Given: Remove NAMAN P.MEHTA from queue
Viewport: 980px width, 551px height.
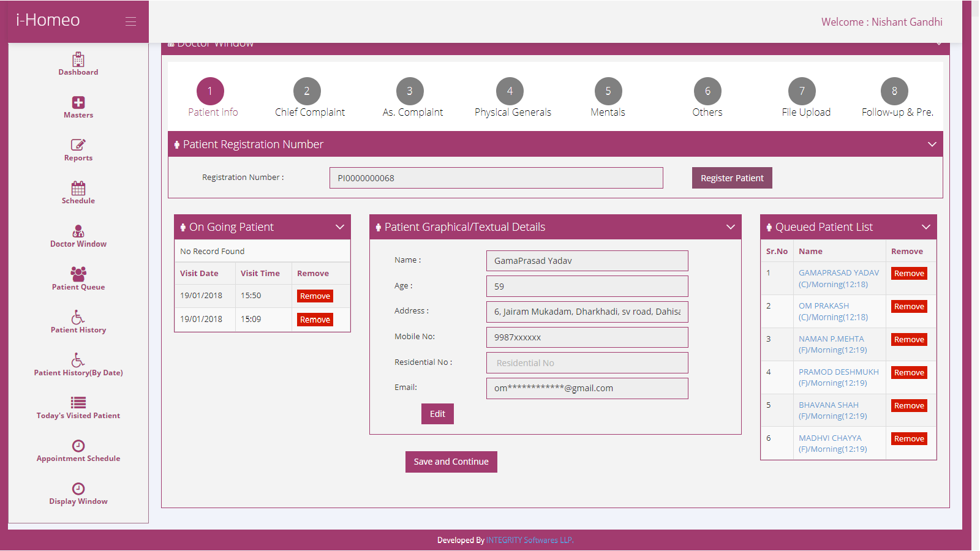Looking at the screenshot, I should coord(909,340).
